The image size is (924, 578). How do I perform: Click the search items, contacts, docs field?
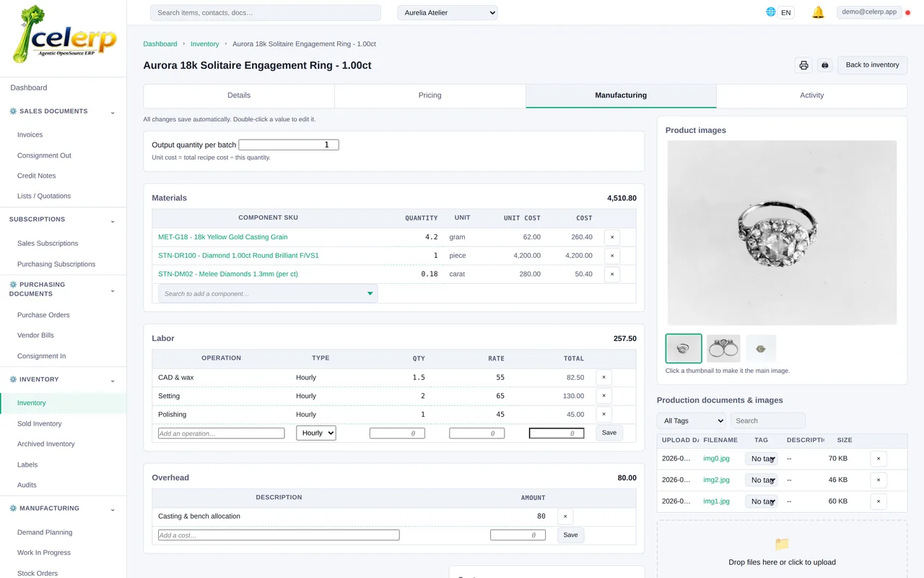tap(266, 13)
